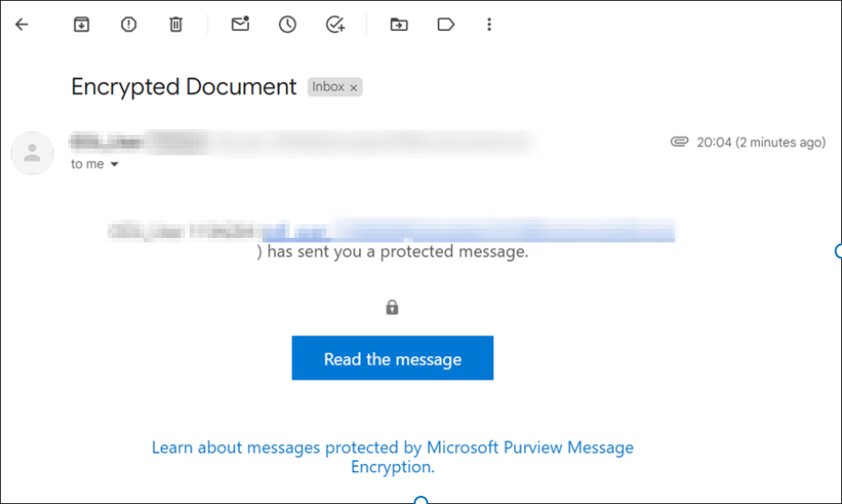The height and width of the screenshot is (504, 842).
Task: Open the three-dot More menu
Action: (489, 25)
